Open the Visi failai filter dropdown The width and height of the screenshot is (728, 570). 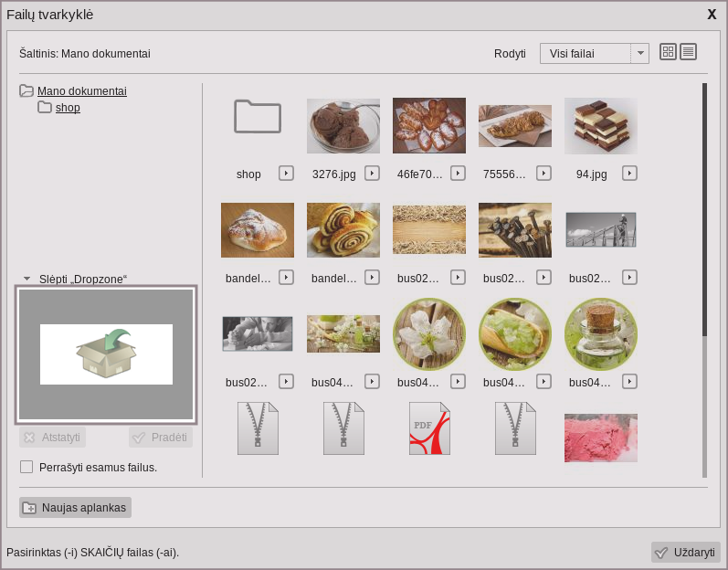(594, 53)
